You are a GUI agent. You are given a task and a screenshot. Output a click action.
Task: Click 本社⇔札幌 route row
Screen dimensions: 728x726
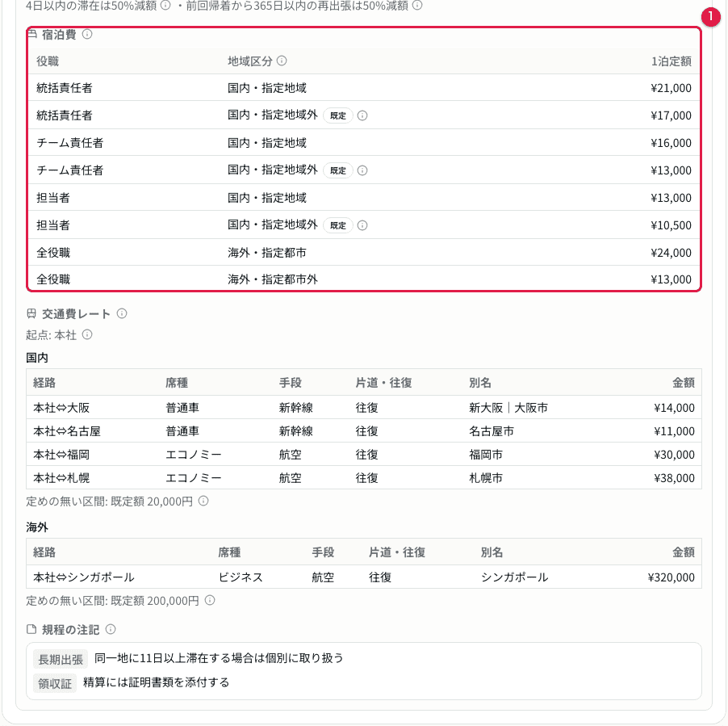coord(364,477)
